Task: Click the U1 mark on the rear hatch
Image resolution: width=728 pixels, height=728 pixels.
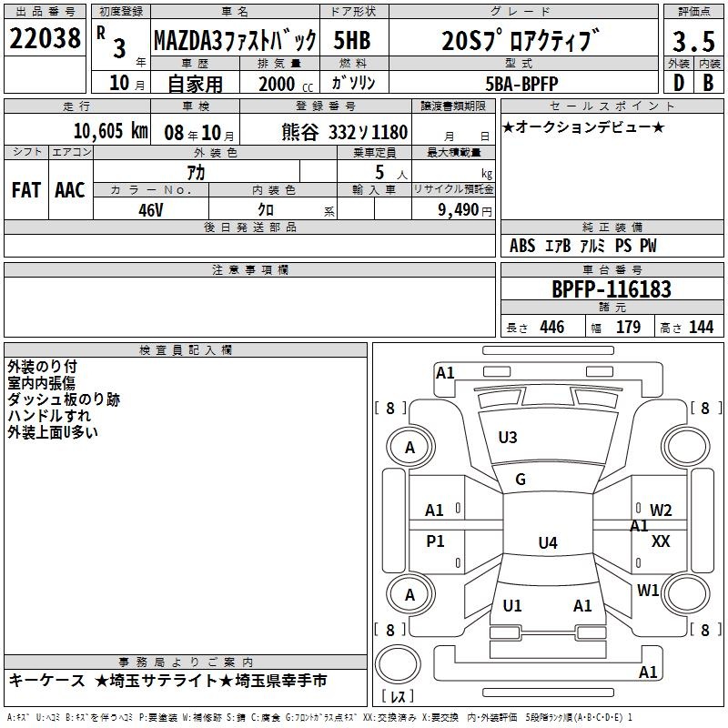Action: pyautogui.click(x=512, y=605)
